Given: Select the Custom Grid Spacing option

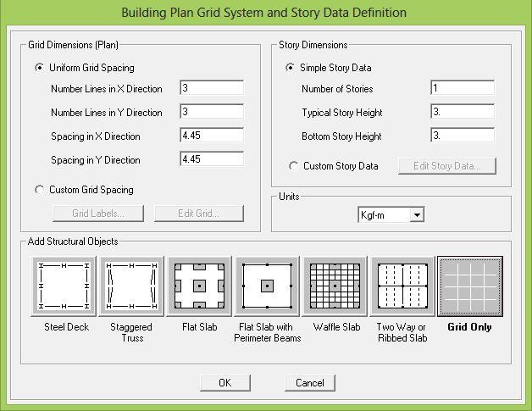Looking at the screenshot, I should pyautogui.click(x=39, y=189).
